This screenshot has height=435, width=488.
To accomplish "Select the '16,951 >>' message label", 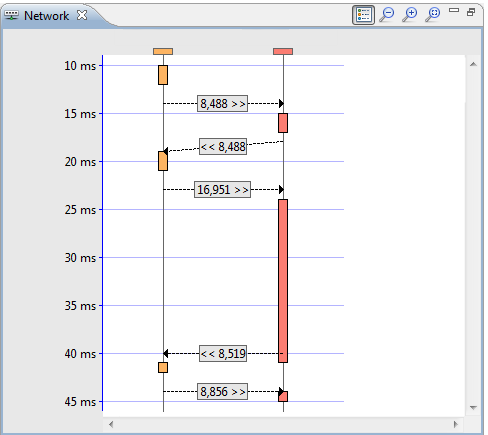I will pyautogui.click(x=222, y=190).
